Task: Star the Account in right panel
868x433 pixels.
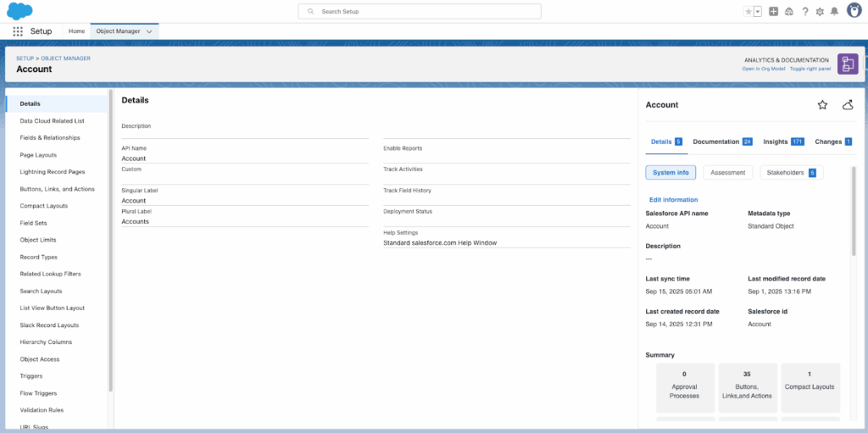Action: pos(821,105)
